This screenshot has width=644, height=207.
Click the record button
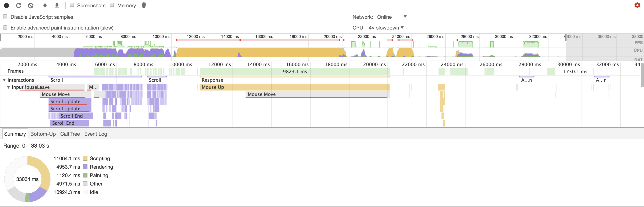(7, 6)
